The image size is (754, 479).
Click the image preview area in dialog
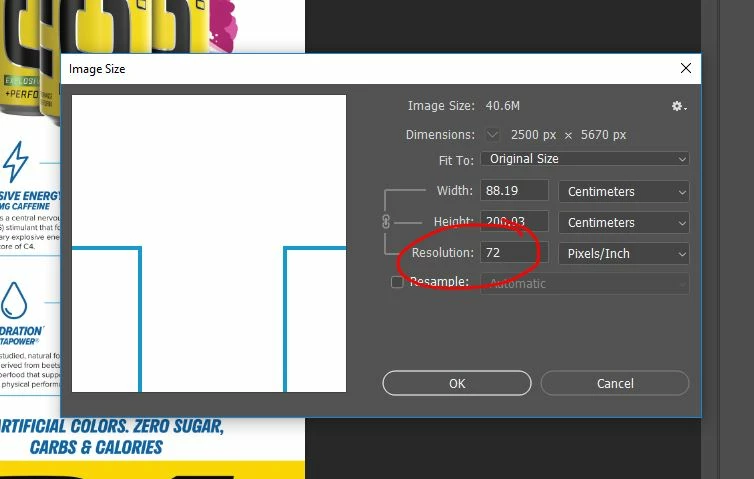tap(209, 243)
